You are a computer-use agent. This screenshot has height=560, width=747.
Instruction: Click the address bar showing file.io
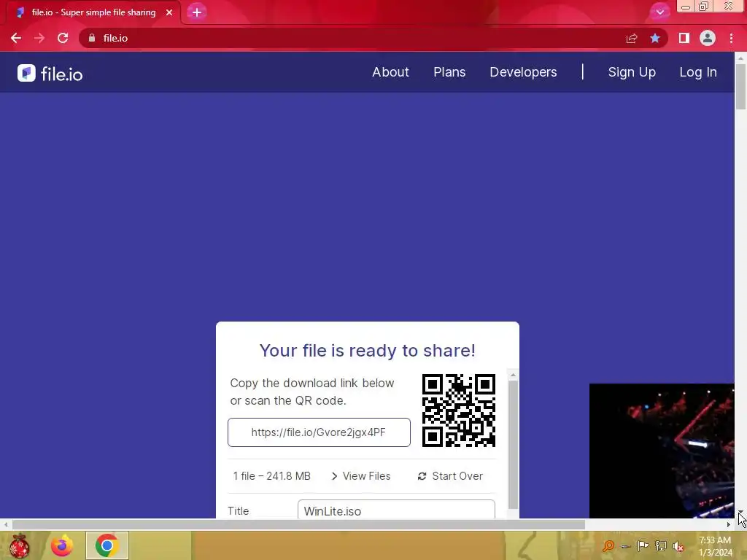352,38
